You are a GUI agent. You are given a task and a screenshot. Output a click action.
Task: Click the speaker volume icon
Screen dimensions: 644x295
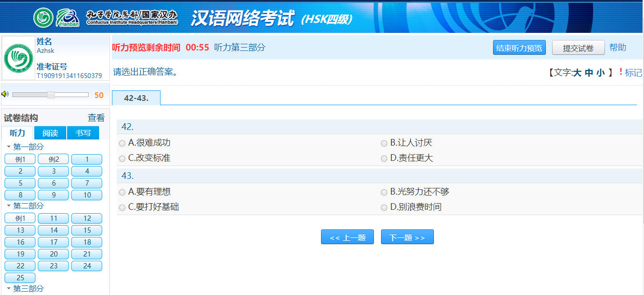click(5, 94)
